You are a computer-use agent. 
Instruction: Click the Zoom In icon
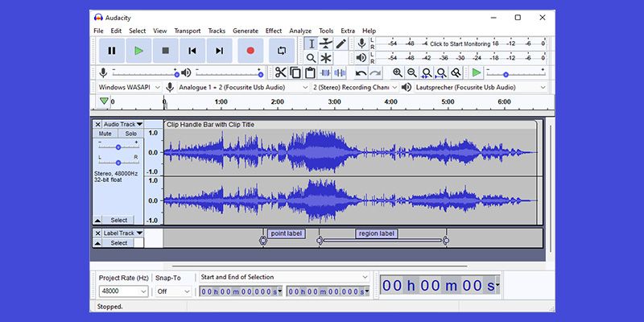(398, 72)
